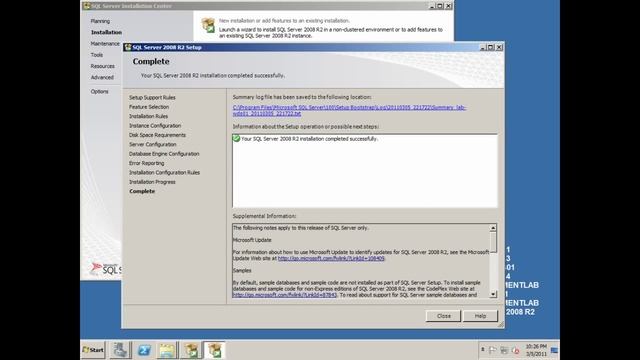Select Options in Installation Center sidebar
The image size is (640, 360).
tap(100, 91)
